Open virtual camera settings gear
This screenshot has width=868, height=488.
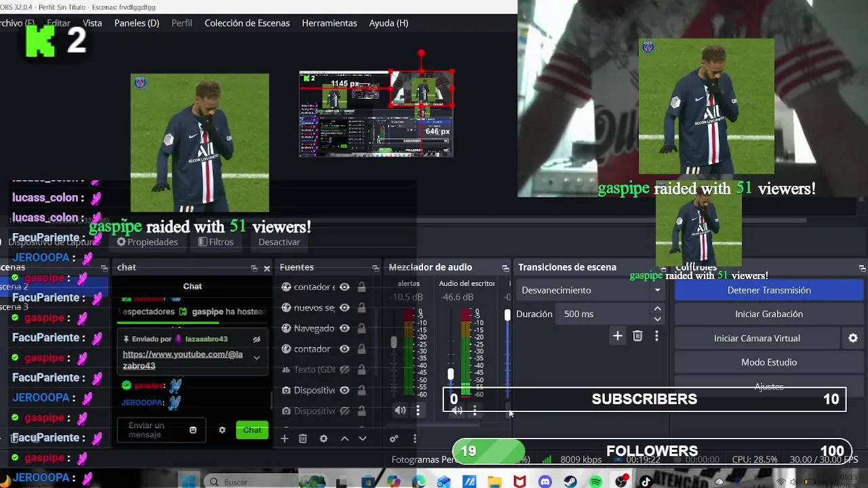pos(853,338)
